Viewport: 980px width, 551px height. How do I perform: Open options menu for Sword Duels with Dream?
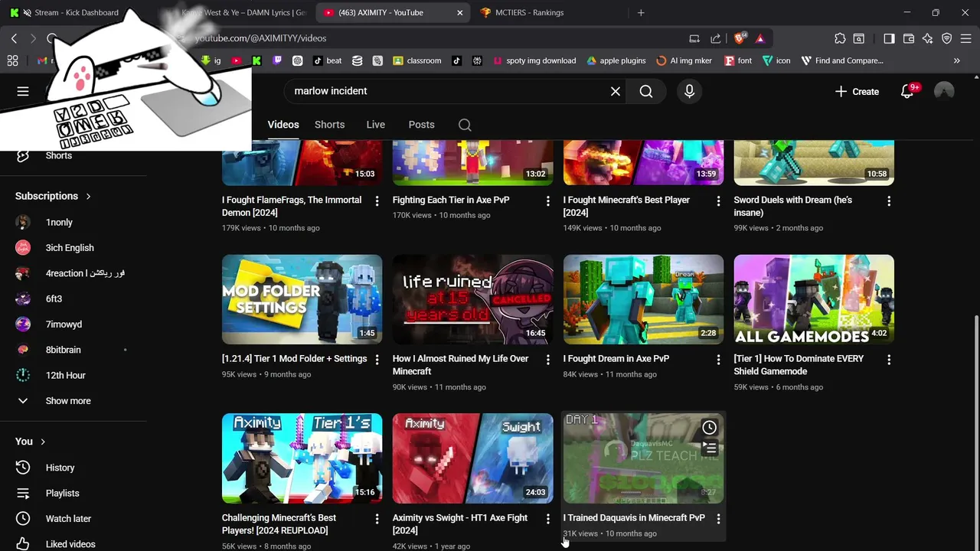(x=889, y=201)
